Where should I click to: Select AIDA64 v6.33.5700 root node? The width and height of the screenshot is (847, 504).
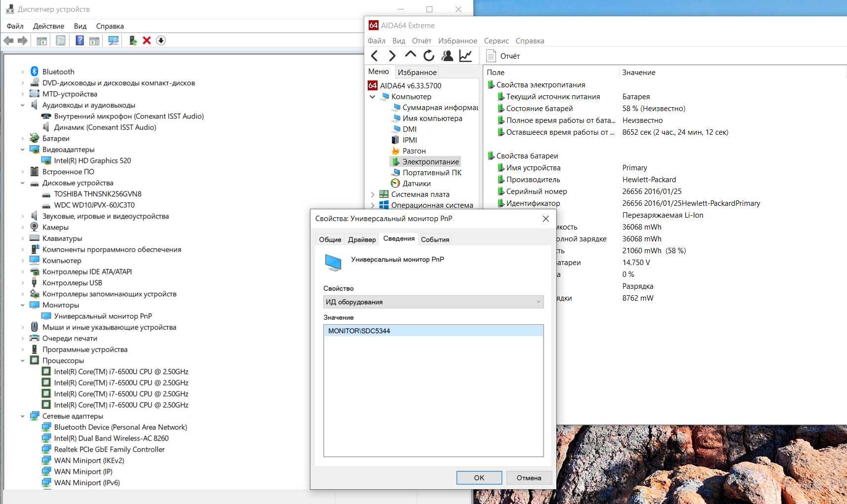coord(405,85)
